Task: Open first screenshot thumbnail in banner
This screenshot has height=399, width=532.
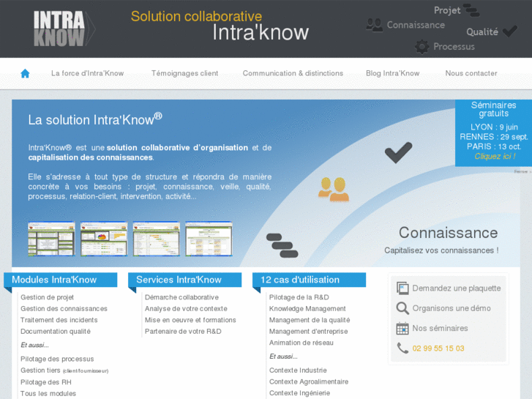Action: click(x=51, y=239)
